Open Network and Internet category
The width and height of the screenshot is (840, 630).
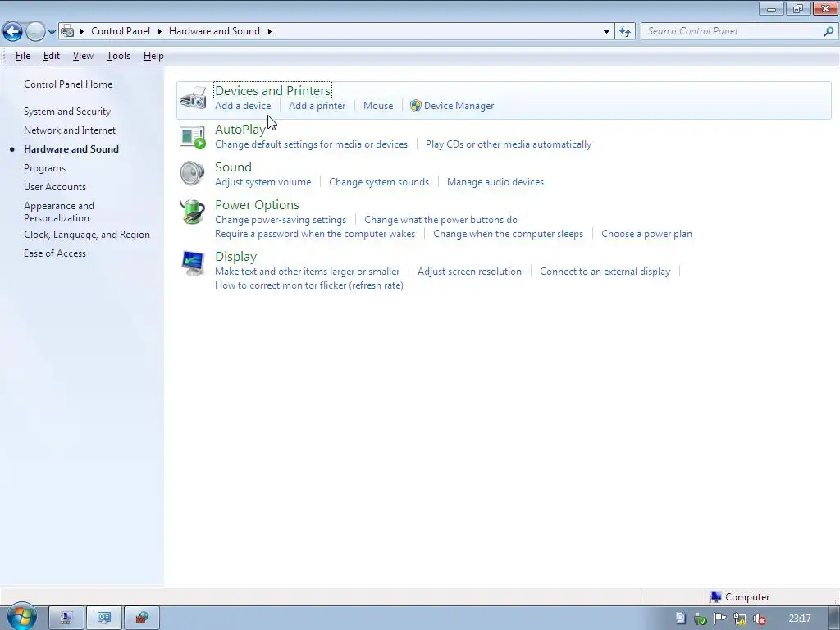[70, 130]
